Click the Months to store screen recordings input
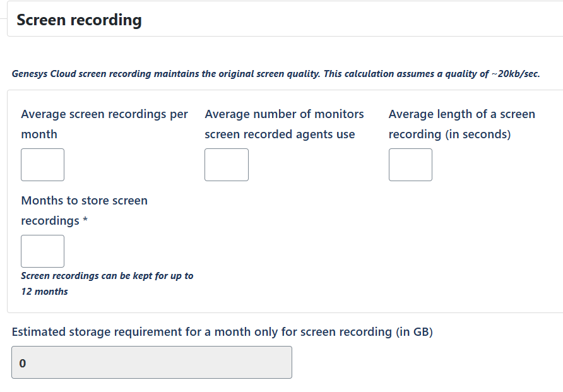The height and width of the screenshot is (392, 563). point(43,251)
